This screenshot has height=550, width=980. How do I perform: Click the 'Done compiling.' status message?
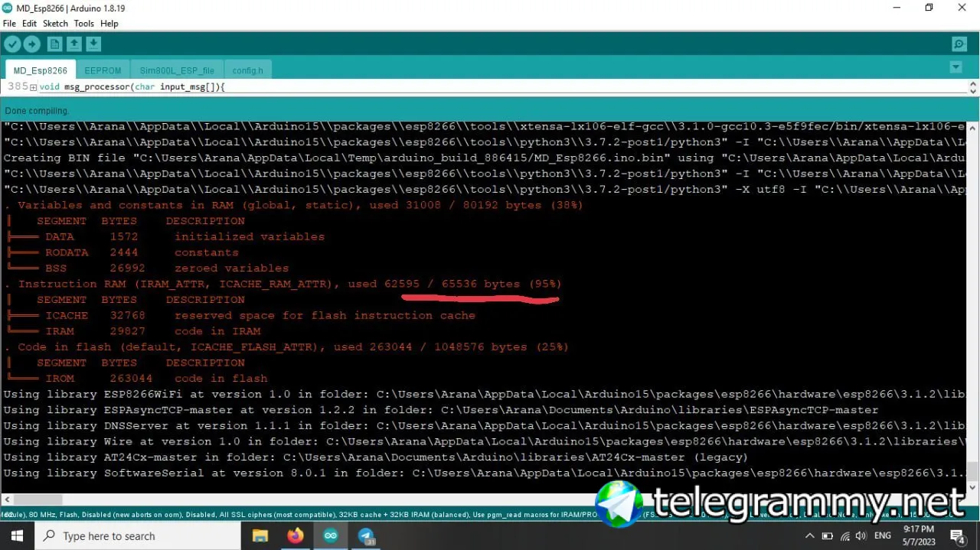pos(37,111)
